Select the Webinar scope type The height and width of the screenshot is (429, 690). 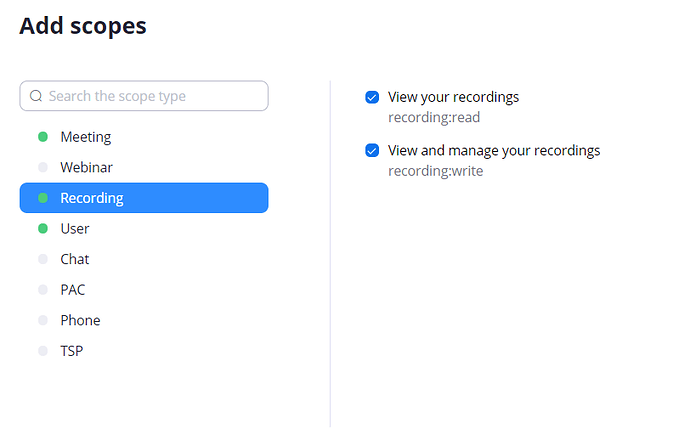tap(86, 168)
